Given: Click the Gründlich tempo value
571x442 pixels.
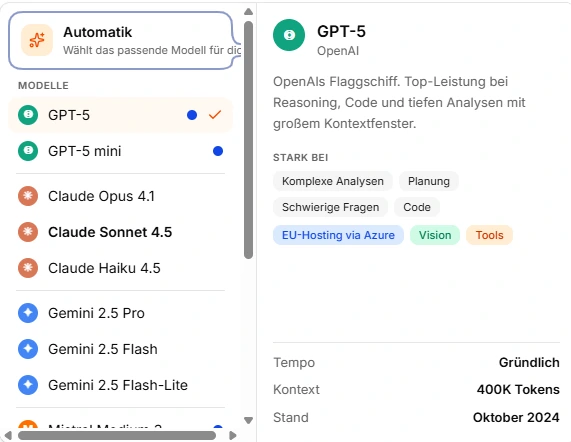Looking at the screenshot, I should [529, 362].
